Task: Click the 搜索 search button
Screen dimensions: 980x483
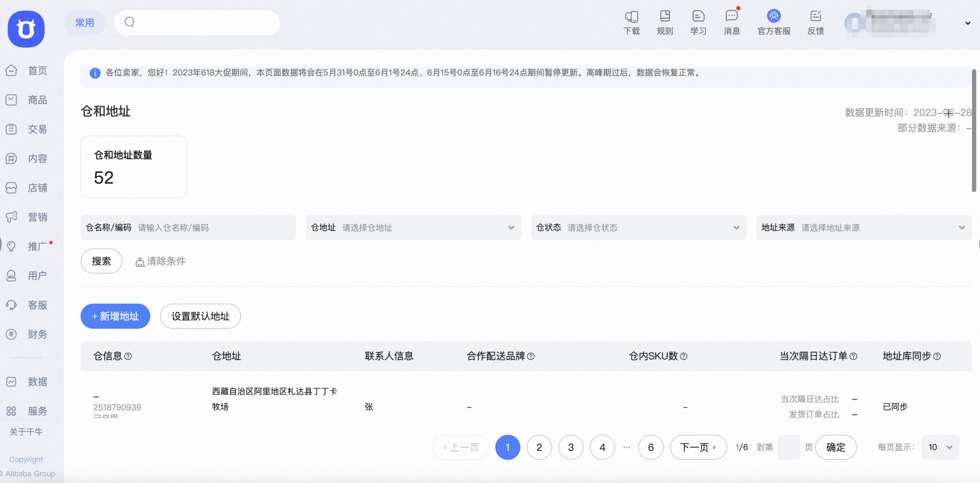Action: [x=101, y=261]
